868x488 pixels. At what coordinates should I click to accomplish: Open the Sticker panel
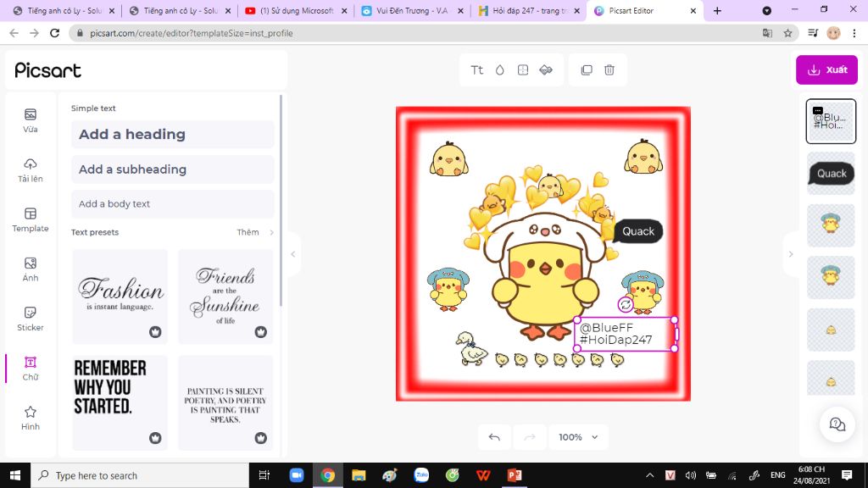31,319
